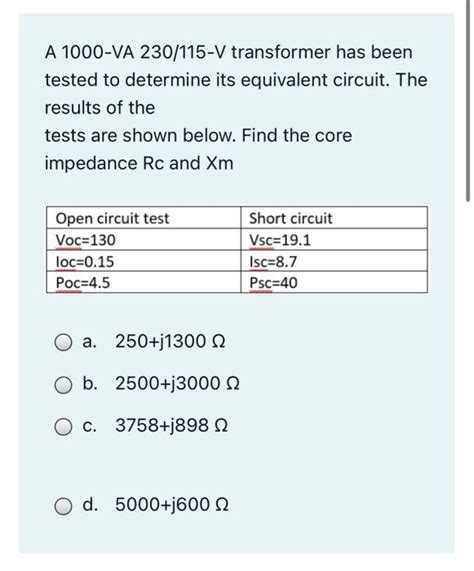The image size is (474, 571).
Task: Click the Poc=4.5 table cell
Action: pyautogui.click(x=143, y=282)
